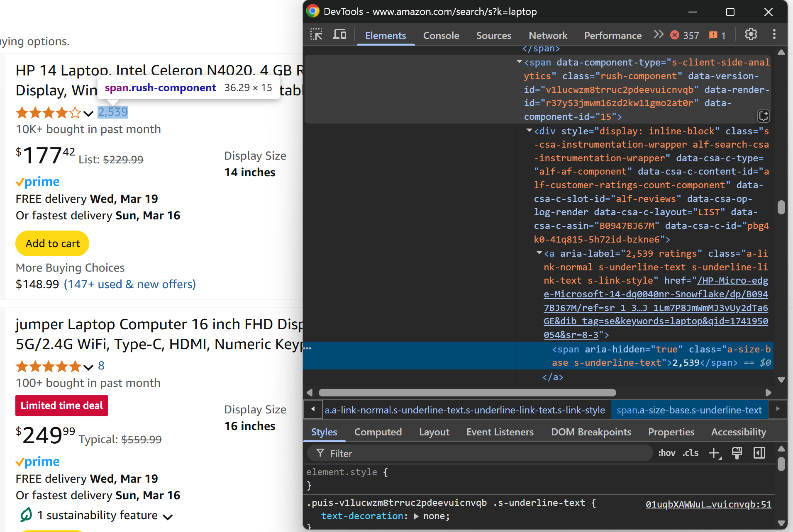Open the HP 14 Laptop product title
Viewport: 793px width, 532px height.
159,80
